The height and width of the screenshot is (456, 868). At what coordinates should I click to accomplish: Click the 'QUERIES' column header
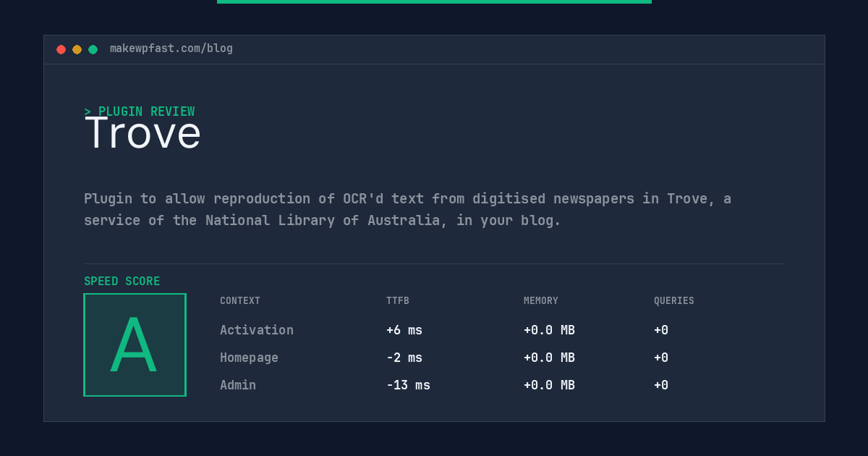tap(674, 301)
